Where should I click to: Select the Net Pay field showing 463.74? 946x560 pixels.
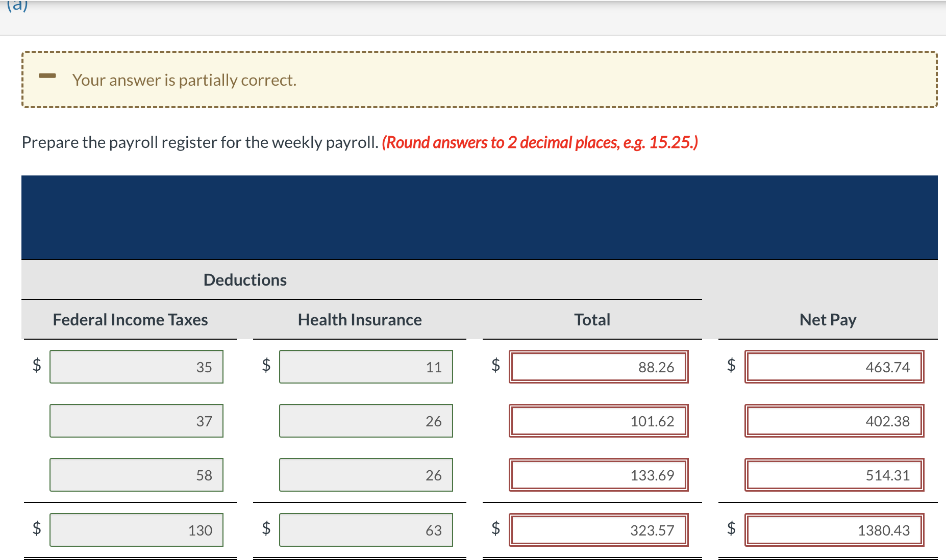[x=834, y=367]
